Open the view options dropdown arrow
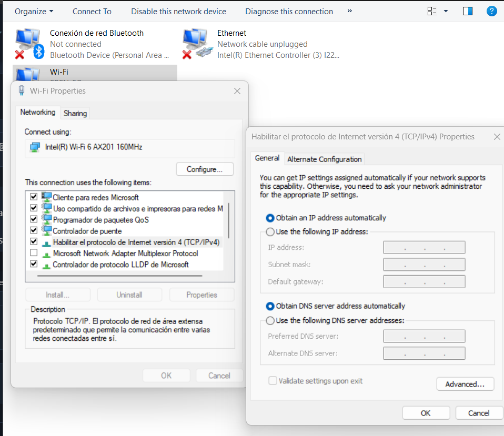504x436 pixels. (x=446, y=11)
